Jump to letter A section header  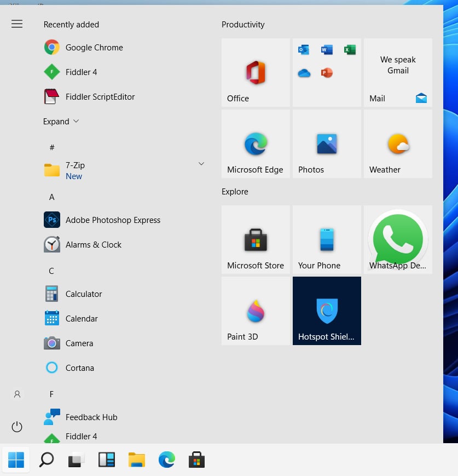click(51, 197)
